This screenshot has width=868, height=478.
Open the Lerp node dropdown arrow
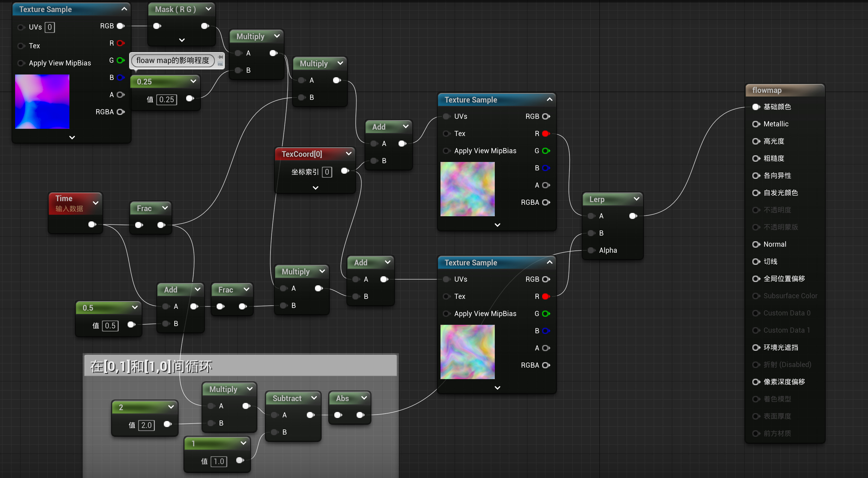(x=637, y=199)
